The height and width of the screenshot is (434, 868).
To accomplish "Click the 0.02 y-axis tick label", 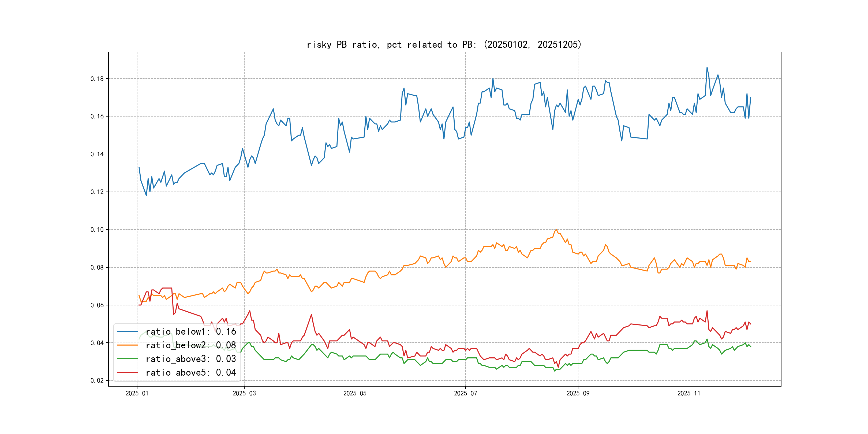I will click(x=97, y=380).
